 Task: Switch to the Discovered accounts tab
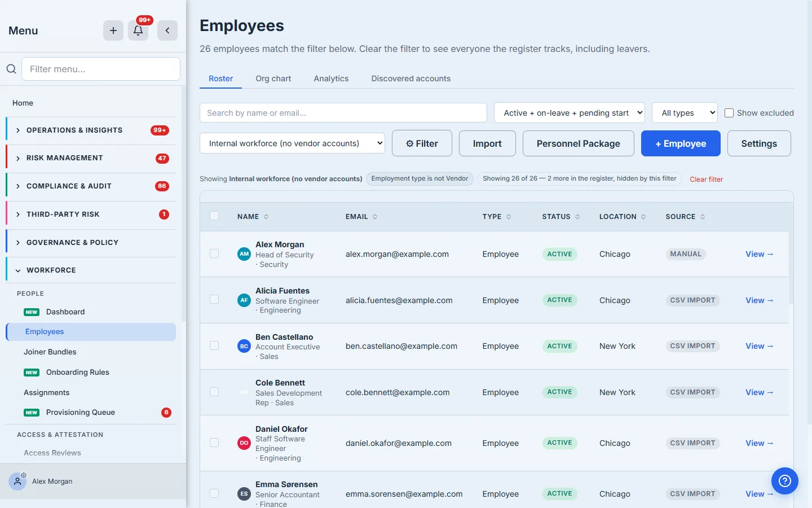(x=411, y=78)
